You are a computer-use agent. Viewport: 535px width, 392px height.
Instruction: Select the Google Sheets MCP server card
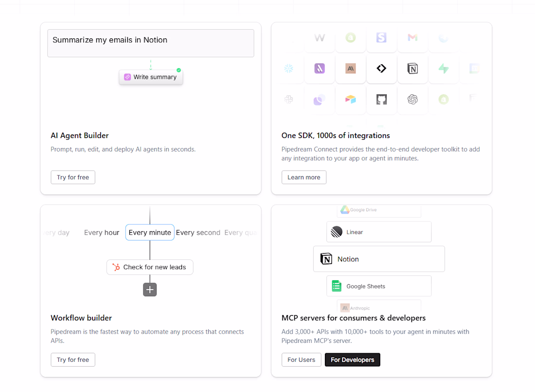coord(379,286)
